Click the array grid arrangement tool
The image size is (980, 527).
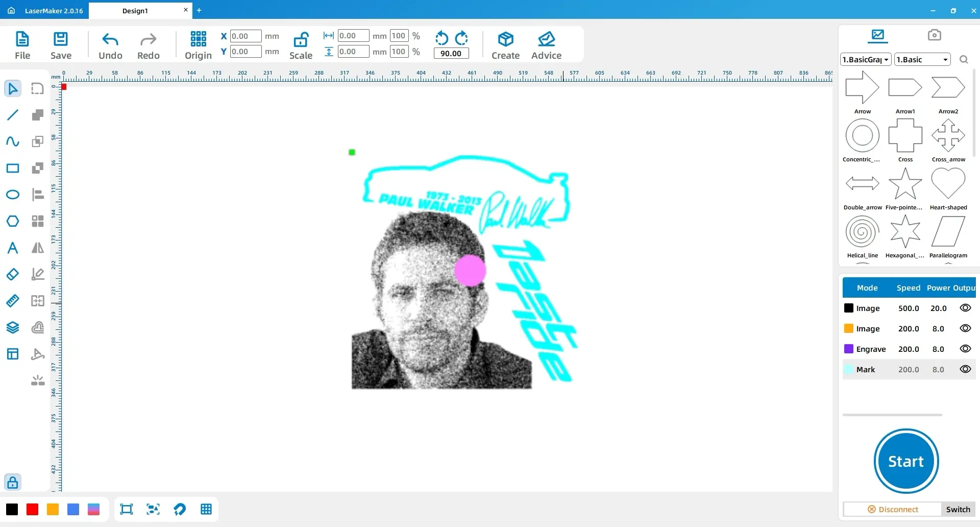point(38,221)
